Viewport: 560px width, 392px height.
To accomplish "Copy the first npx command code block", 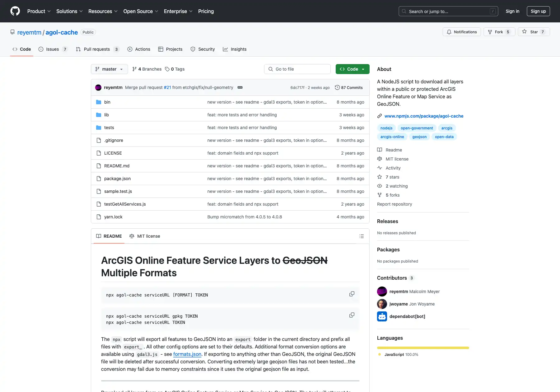I will pos(352,294).
